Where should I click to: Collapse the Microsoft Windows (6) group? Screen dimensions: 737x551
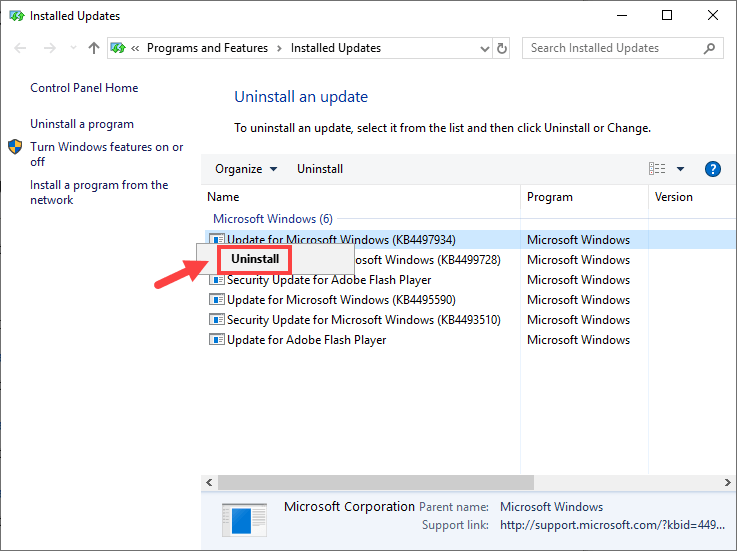pos(273,219)
